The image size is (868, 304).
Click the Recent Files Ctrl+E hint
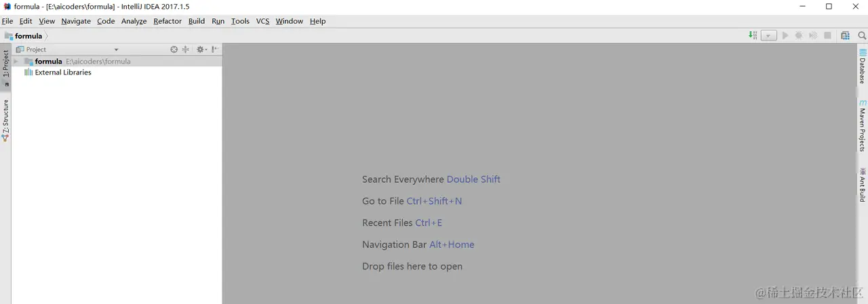tap(402, 223)
